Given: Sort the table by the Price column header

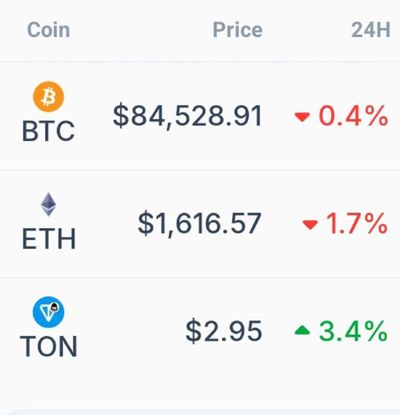Looking at the screenshot, I should 238,30.
